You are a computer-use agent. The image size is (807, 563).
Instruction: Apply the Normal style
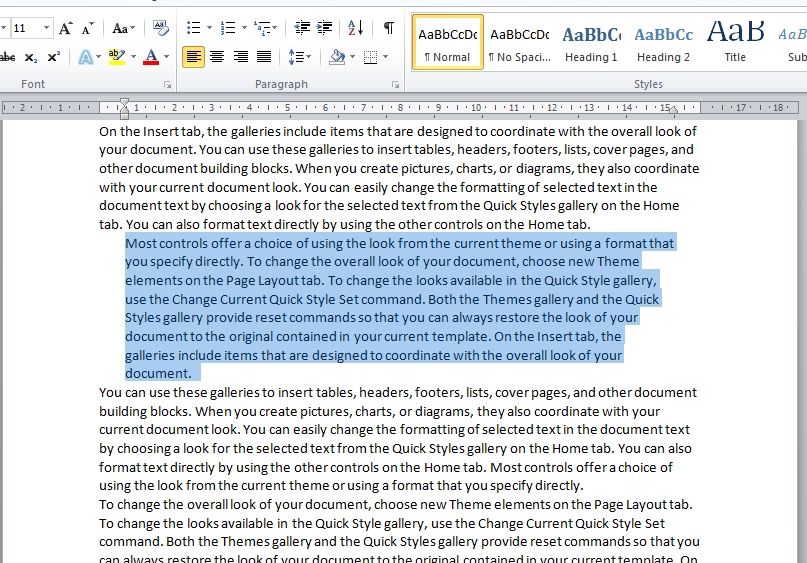tap(448, 42)
